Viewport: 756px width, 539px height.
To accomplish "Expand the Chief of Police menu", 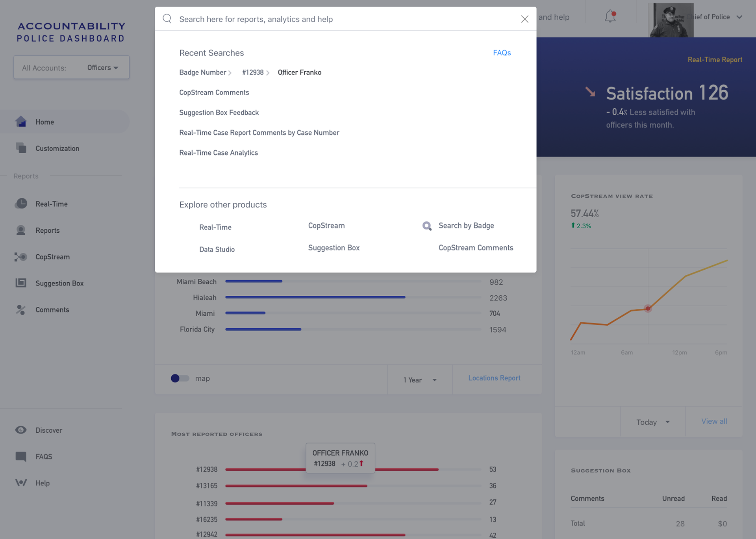I will click(x=739, y=17).
